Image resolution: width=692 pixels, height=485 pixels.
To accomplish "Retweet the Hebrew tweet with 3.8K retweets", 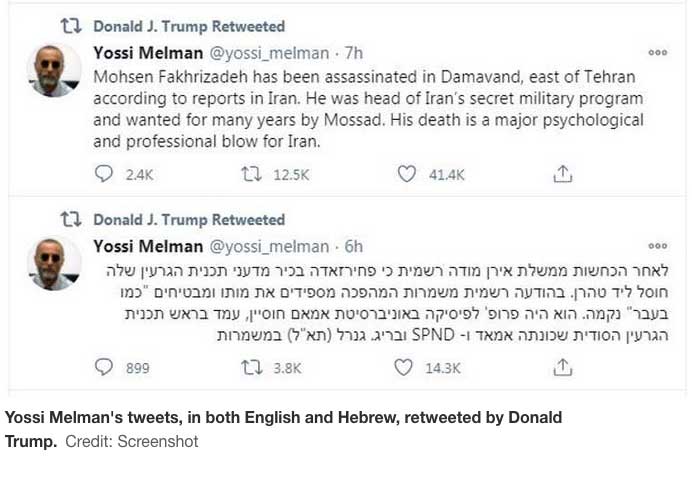I will click(x=252, y=368).
